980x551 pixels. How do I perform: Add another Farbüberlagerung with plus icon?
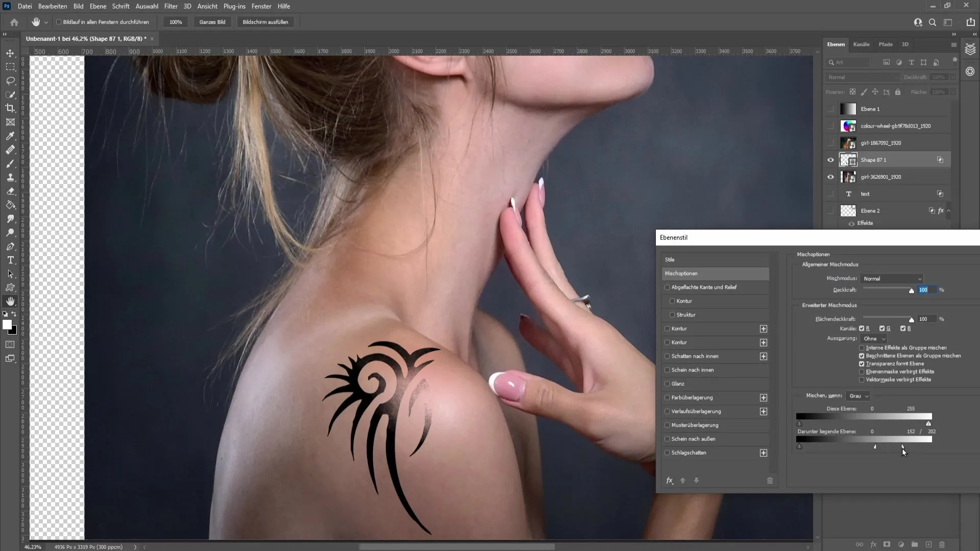[x=764, y=398]
